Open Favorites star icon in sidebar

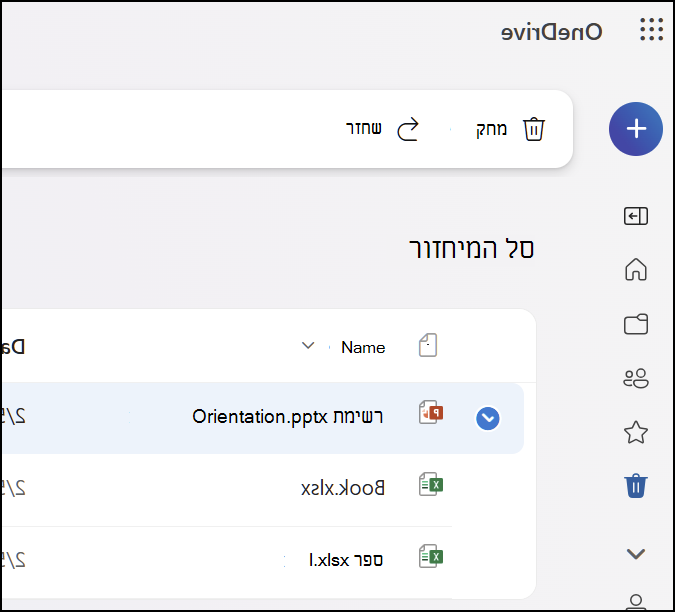click(x=636, y=432)
